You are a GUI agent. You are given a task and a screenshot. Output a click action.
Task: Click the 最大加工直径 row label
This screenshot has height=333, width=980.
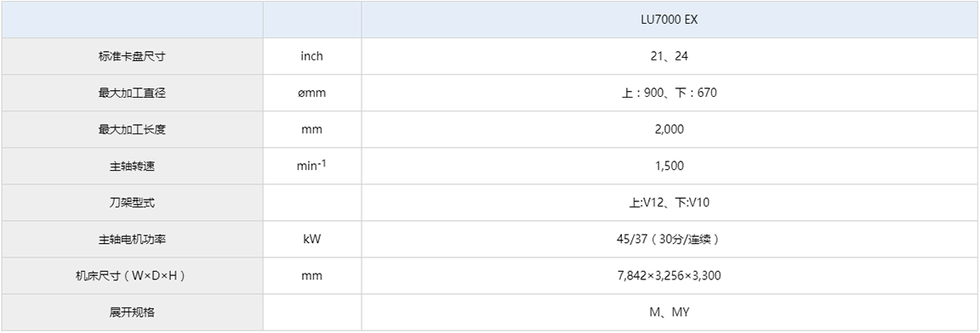131,93
